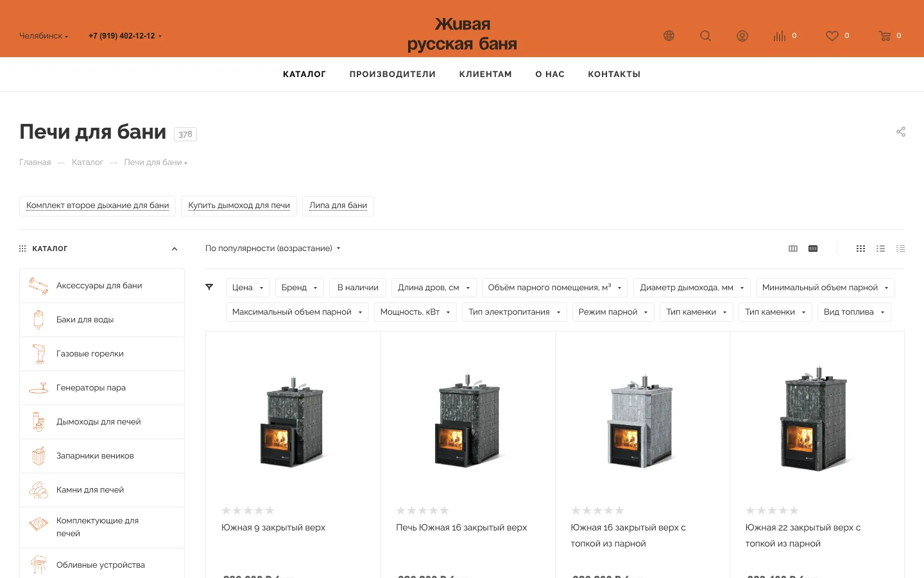Open the Бренд filter dropdown
924x578 pixels.
click(x=300, y=288)
